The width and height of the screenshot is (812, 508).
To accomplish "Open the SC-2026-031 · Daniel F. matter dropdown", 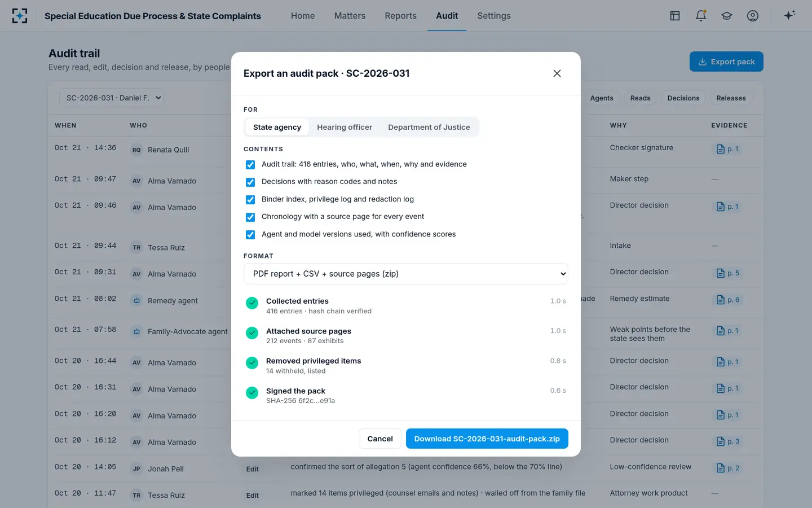I will point(112,98).
